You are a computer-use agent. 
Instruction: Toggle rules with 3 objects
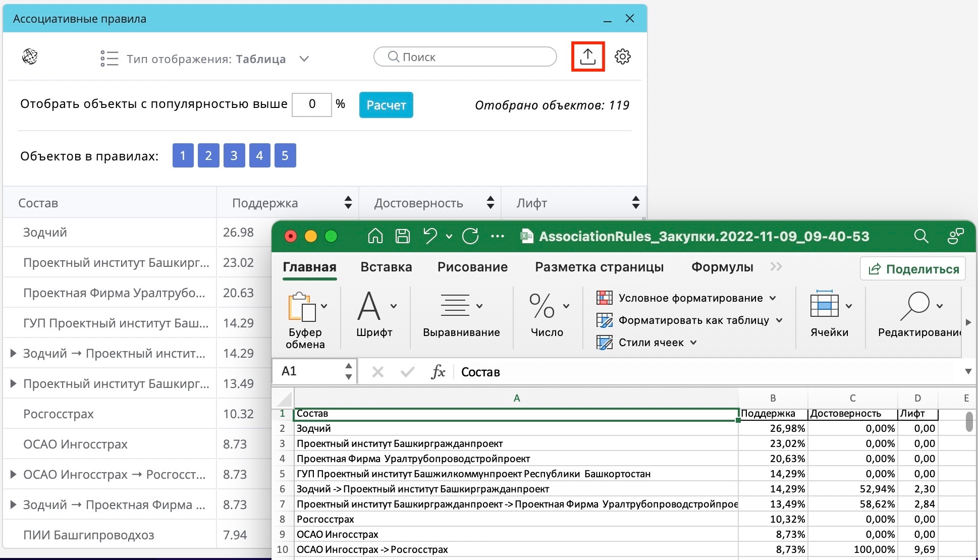pos(234,155)
